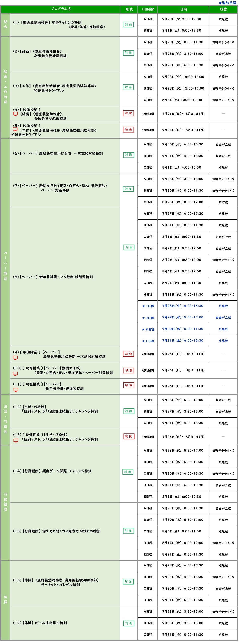Click the 体操 category sidebar cell
Image resolution: width=241 pixels, height=644 pixels.
click(x=6, y=600)
